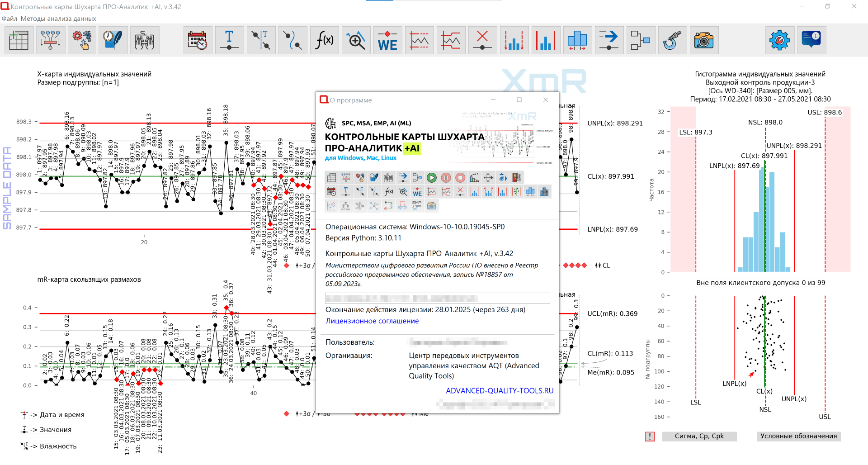Image resolution: width=868 pixels, height=465 pixels.
Task: Open settings via the blue gear icon
Action: 779,40
